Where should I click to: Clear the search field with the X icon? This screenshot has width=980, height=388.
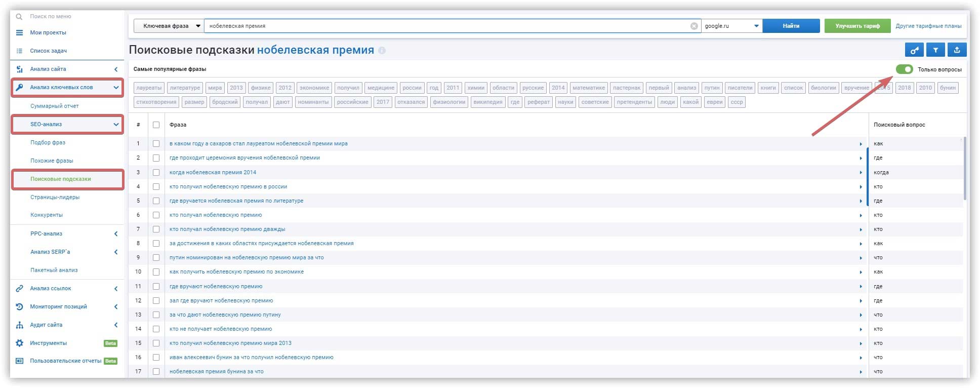(694, 26)
